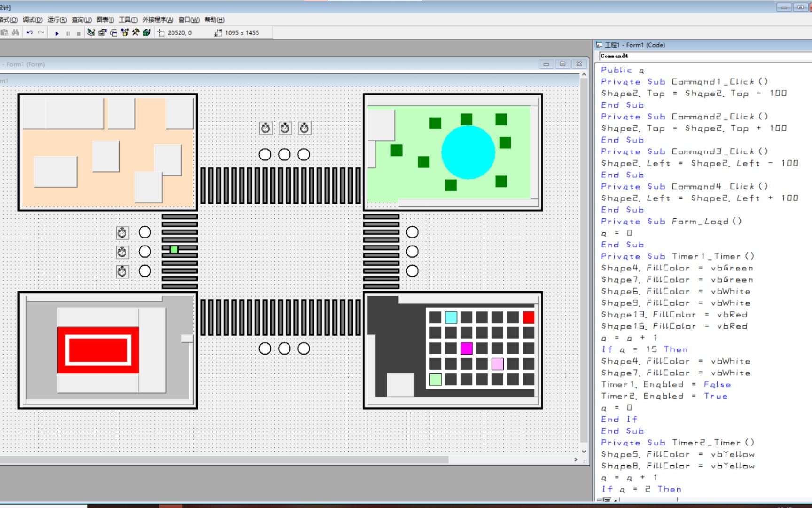Viewport: 812px width, 508px height.
Task: Open Project Explorer from toolbar icon
Action: tap(91, 32)
